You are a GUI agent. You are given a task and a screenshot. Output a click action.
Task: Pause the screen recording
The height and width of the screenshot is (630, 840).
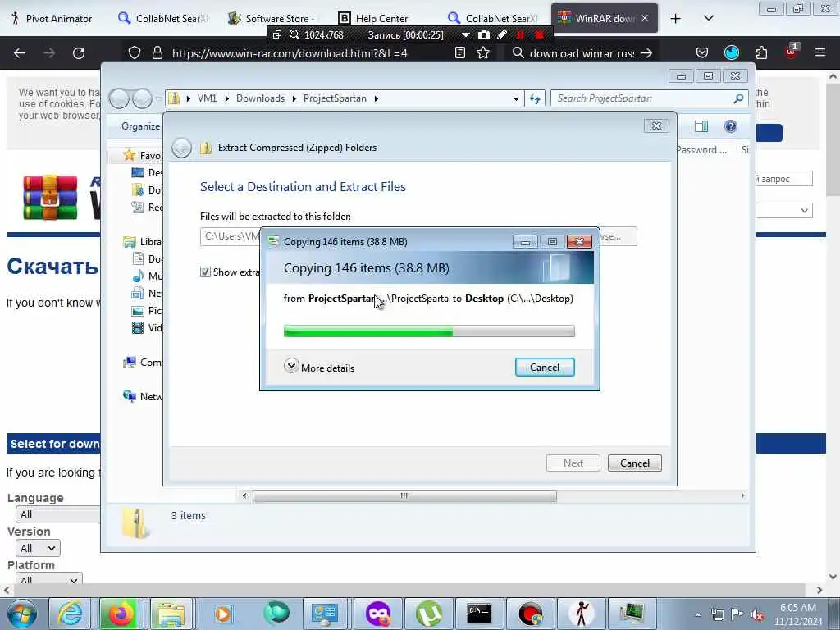[x=519, y=34]
